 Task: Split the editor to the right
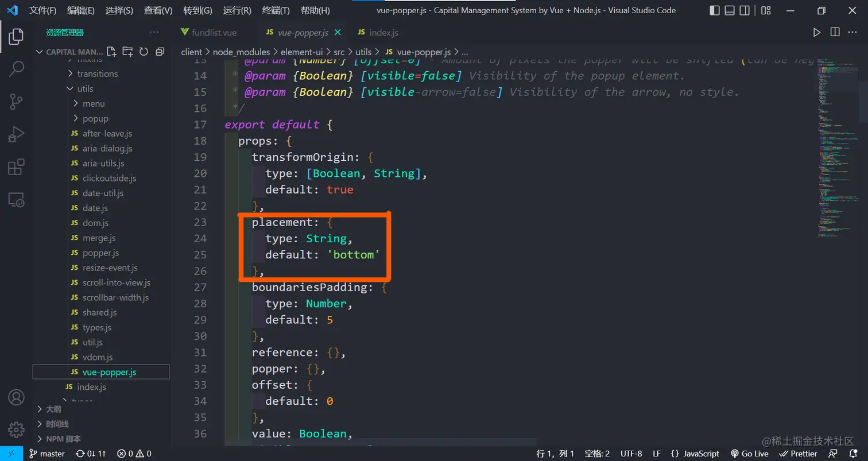tap(835, 33)
